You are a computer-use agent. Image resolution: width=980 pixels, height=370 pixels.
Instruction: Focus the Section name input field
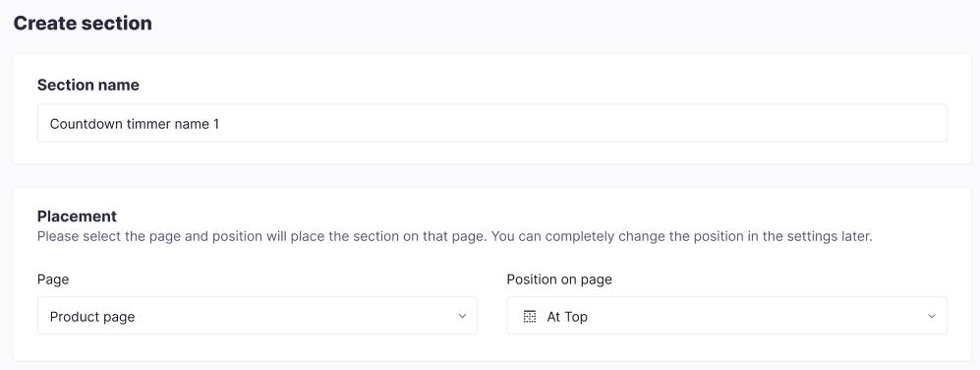(491, 123)
